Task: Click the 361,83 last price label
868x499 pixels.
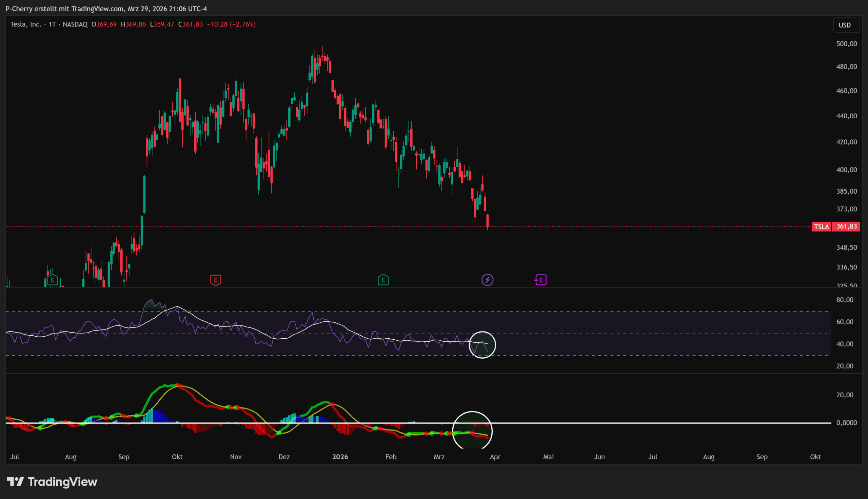Action: coord(846,226)
